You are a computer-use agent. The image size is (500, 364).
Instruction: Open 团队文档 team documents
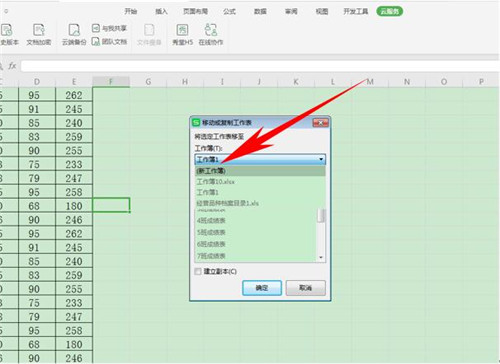[109, 42]
